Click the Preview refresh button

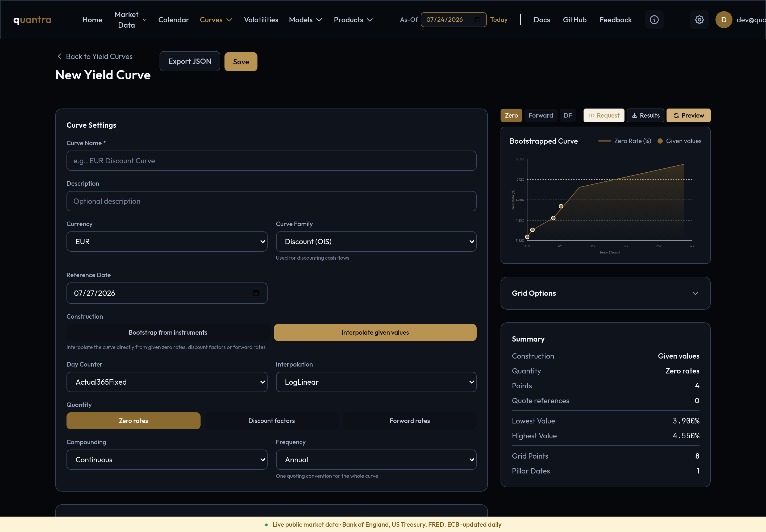click(x=688, y=115)
